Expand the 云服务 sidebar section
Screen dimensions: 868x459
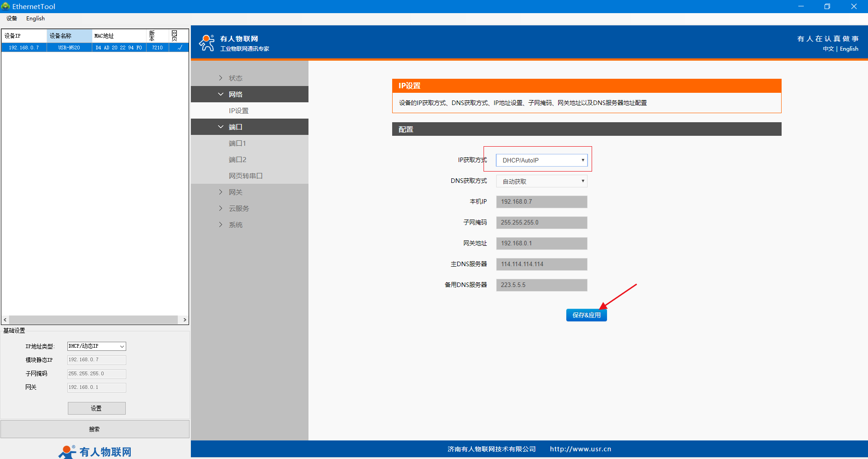tap(238, 208)
